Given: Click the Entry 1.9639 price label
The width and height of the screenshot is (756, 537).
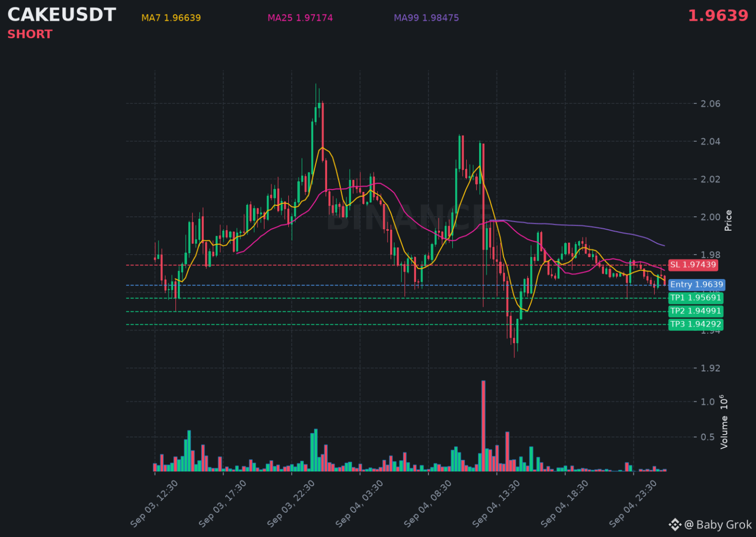Looking at the screenshot, I should [x=696, y=285].
